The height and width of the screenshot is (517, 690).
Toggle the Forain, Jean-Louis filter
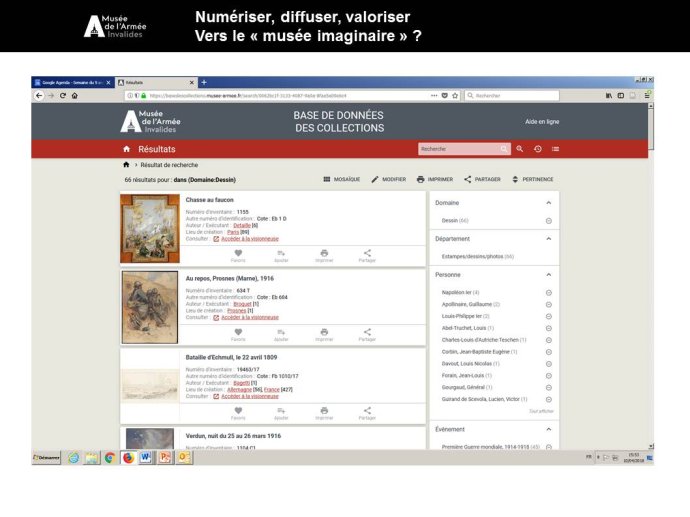coord(549,376)
